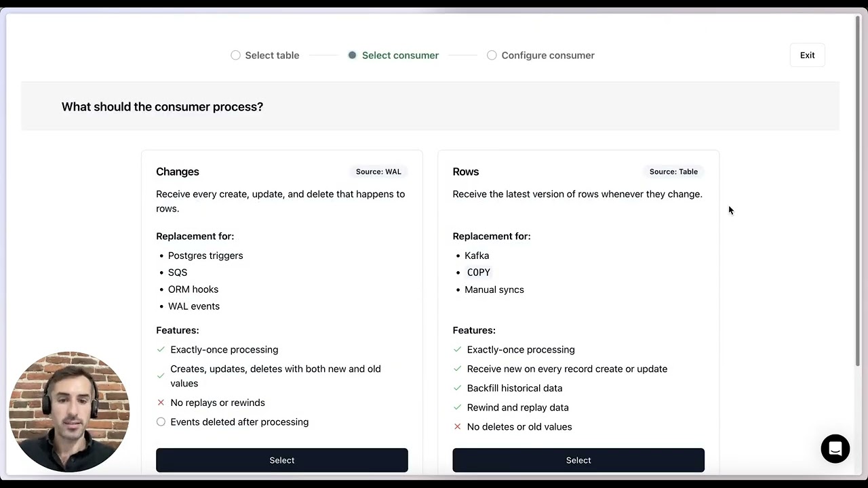
Task: Click the Source: WAL badge
Action: tap(378, 171)
